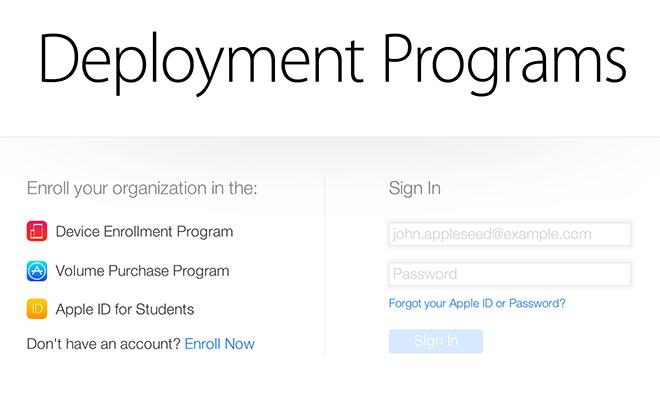Viewport: 660px width, 396px height.
Task: Click the Don't have an account? text
Action: click(x=104, y=344)
